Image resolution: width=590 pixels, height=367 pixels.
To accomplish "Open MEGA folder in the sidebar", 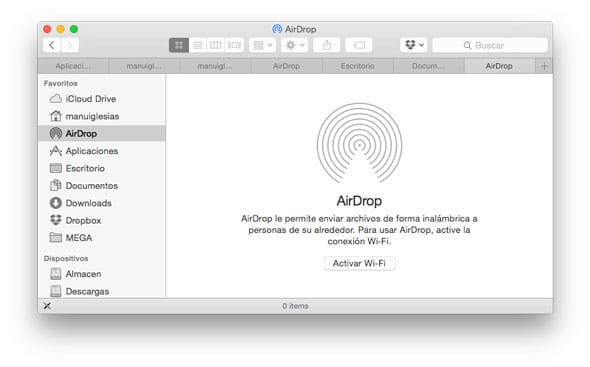I will pyautogui.click(x=102, y=238).
